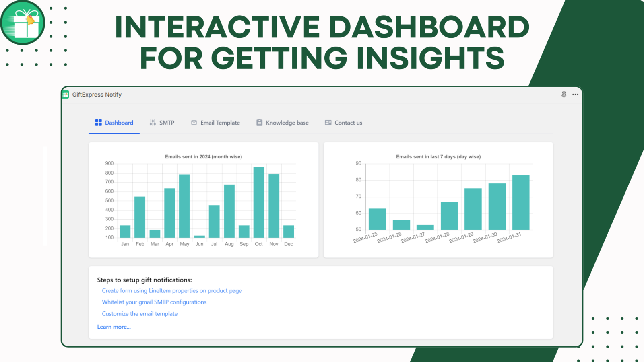Open the gmail SMTP whitelist configuration link
This screenshot has width=644, height=362.
pyautogui.click(x=154, y=302)
